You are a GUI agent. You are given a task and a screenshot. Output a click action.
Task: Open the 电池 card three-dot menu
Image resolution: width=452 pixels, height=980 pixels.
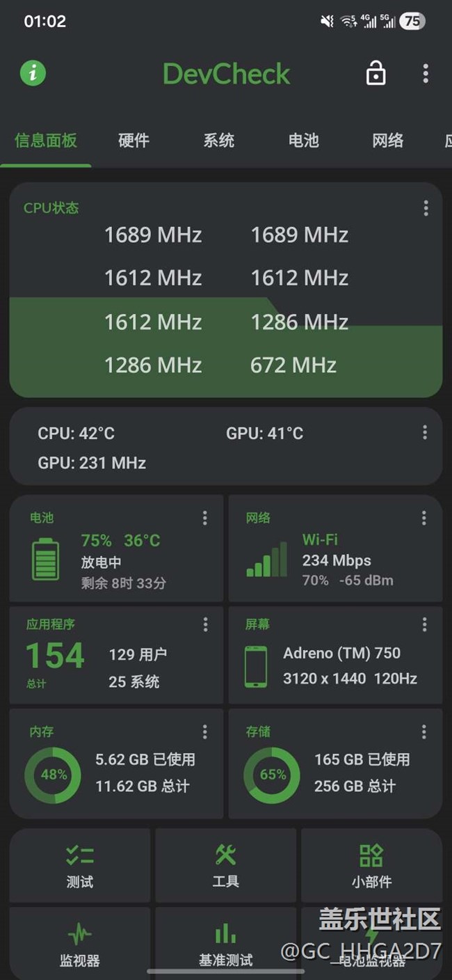pyautogui.click(x=204, y=518)
